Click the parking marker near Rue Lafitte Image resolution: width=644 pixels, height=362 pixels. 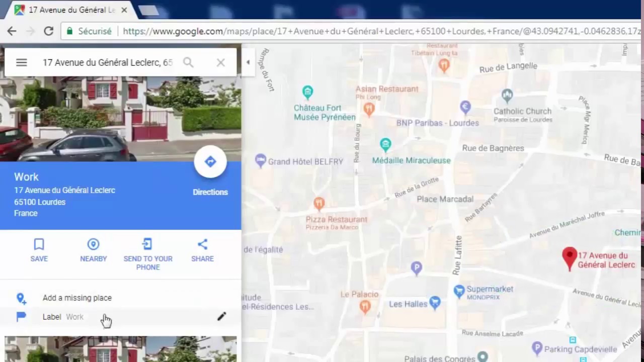[x=416, y=268]
